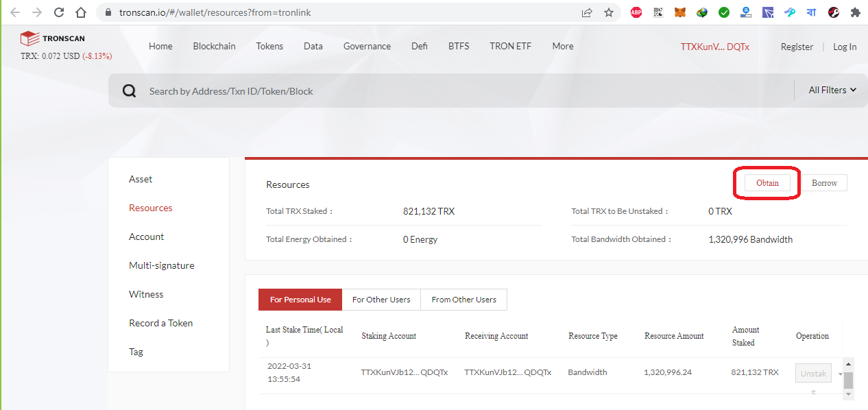868x410 pixels.
Task: Open blue 'a' translator extension
Action: coord(746,12)
